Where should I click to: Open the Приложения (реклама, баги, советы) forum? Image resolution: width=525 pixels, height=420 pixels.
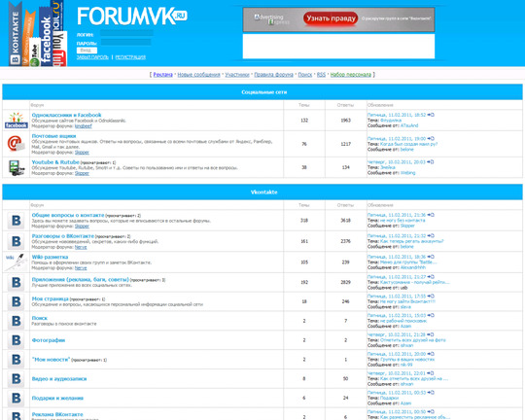coord(81,279)
